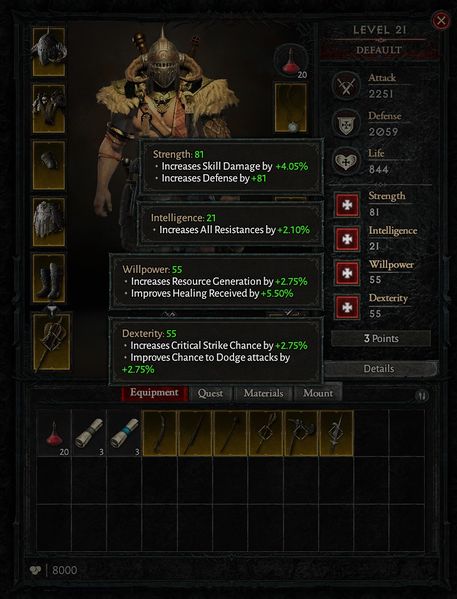Viewport: 457px width, 599px height.
Task: Add a point to Strength
Action: [347, 205]
